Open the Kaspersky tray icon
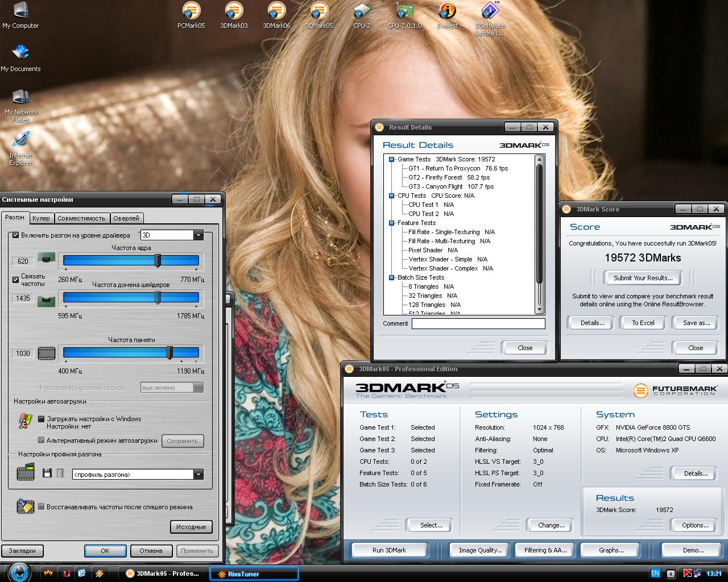Viewport: 728px width, 582px height. (688, 573)
